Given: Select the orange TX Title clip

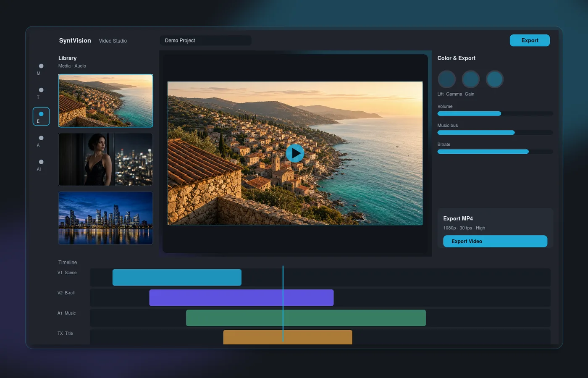Looking at the screenshot, I should click(288, 337).
